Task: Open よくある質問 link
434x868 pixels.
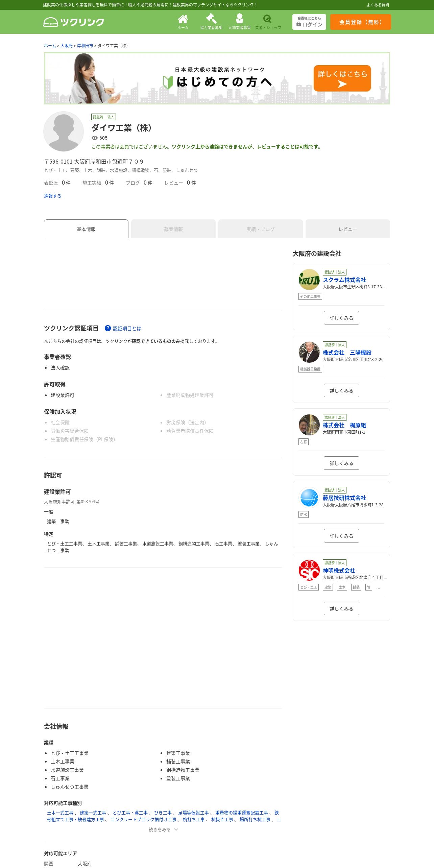Action: click(378, 5)
